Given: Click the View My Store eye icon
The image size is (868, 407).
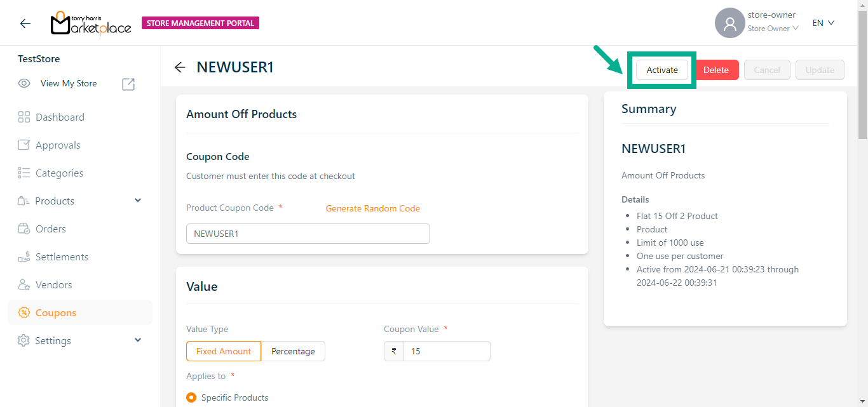Looking at the screenshot, I should coord(24,83).
